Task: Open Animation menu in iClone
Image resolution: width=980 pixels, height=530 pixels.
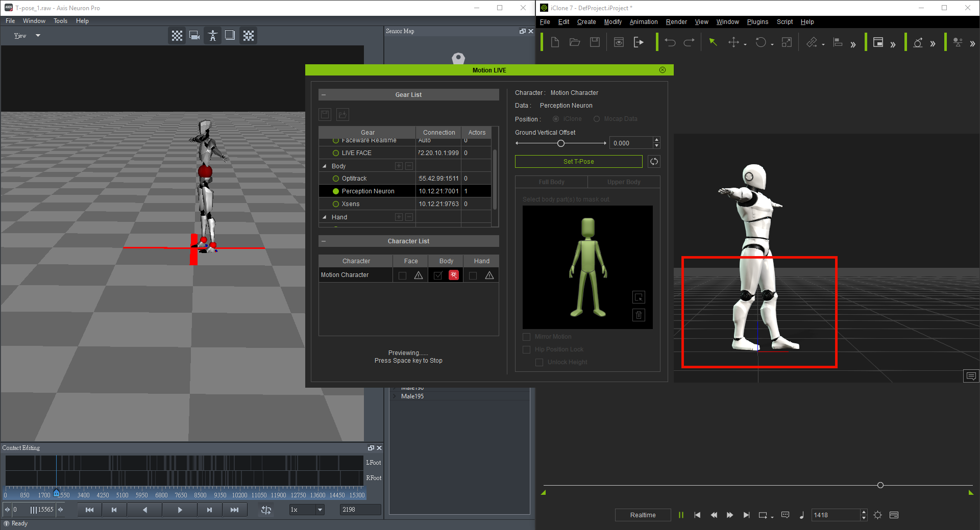Action: pos(643,22)
